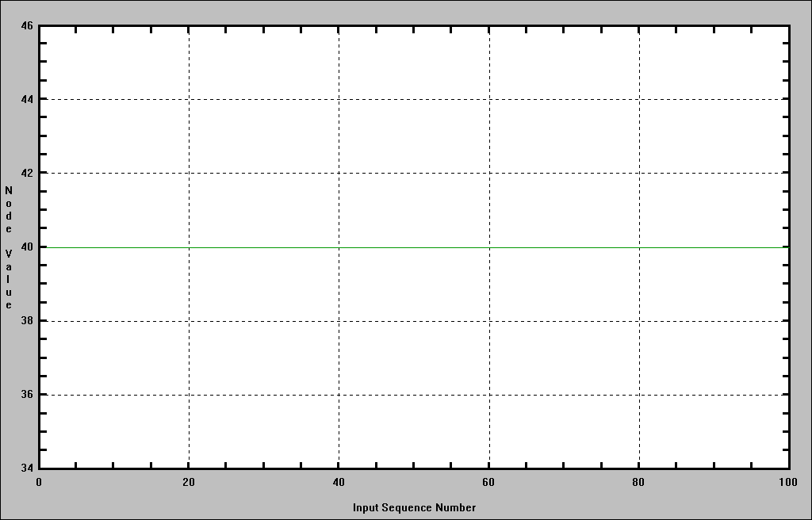Click the Input Sequence Number axis title
812x520 pixels.
pos(414,507)
